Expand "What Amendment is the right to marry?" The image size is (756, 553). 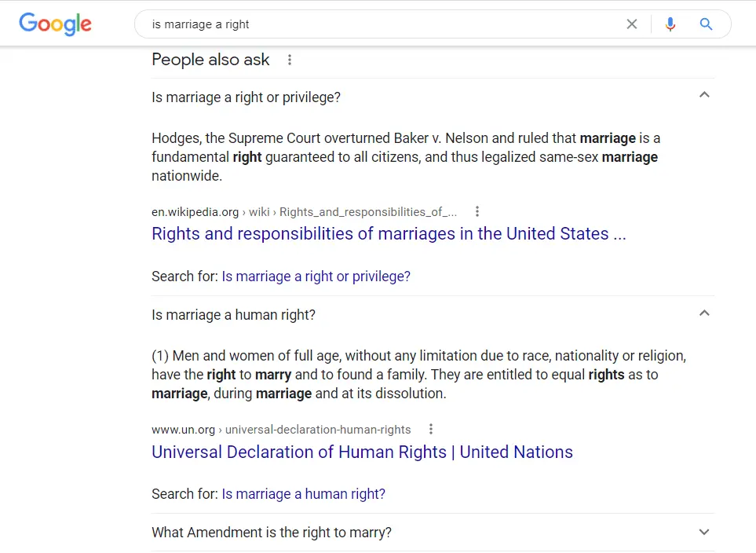point(704,532)
